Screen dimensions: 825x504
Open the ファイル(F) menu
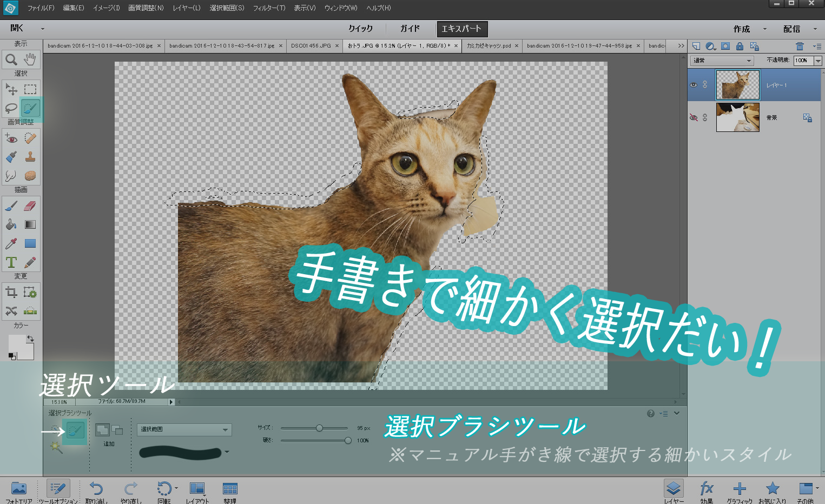(41, 8)
